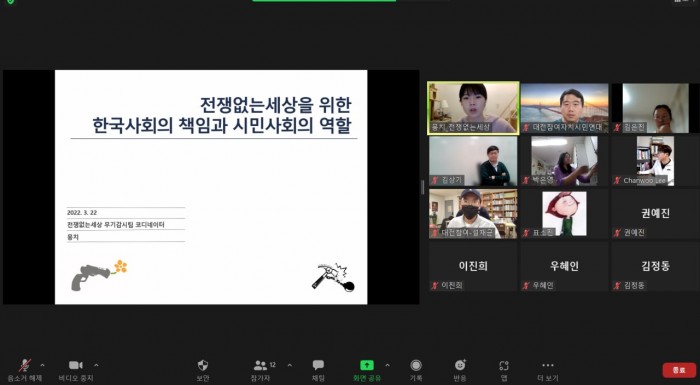
Task: Open the 반응 reactions smiley icon
Action: [x=460, y=365]
